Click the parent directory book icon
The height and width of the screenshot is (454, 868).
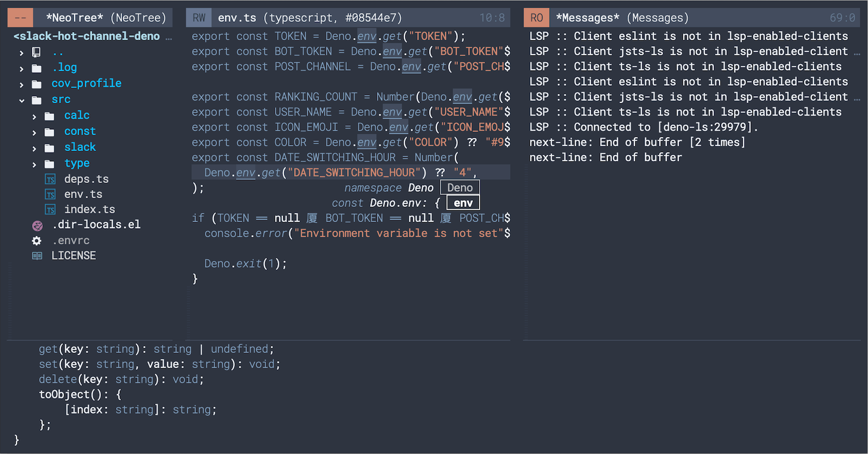(x=36, y=52)
